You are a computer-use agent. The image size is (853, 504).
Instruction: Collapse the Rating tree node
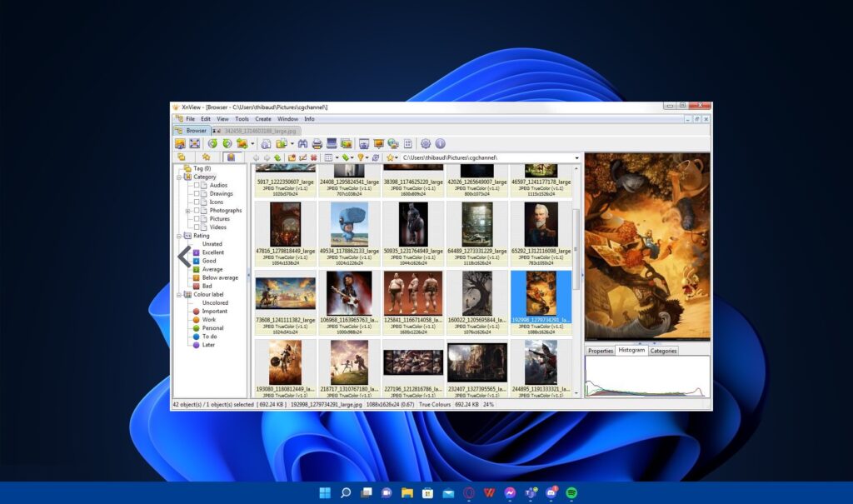[x=179, y=236]
